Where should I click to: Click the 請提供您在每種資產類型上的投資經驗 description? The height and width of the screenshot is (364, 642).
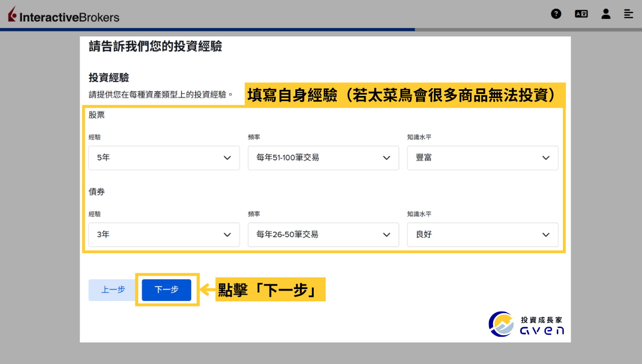pos(161,94)
